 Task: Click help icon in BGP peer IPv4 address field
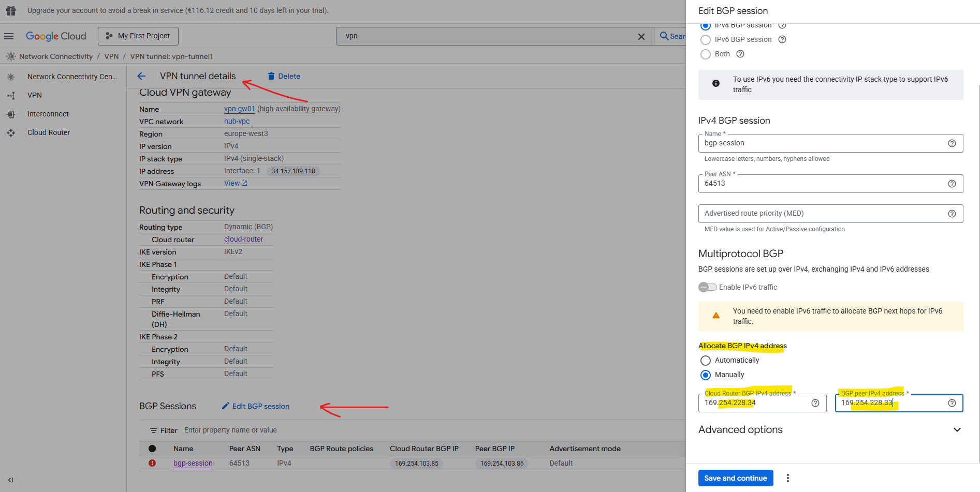[x=952, y=403]
